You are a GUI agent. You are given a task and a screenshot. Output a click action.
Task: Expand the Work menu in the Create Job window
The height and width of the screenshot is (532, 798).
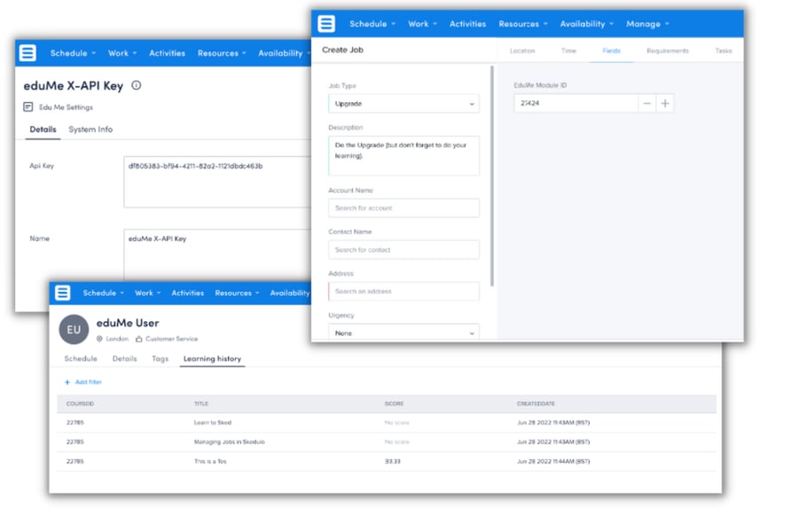click(422, 24)
